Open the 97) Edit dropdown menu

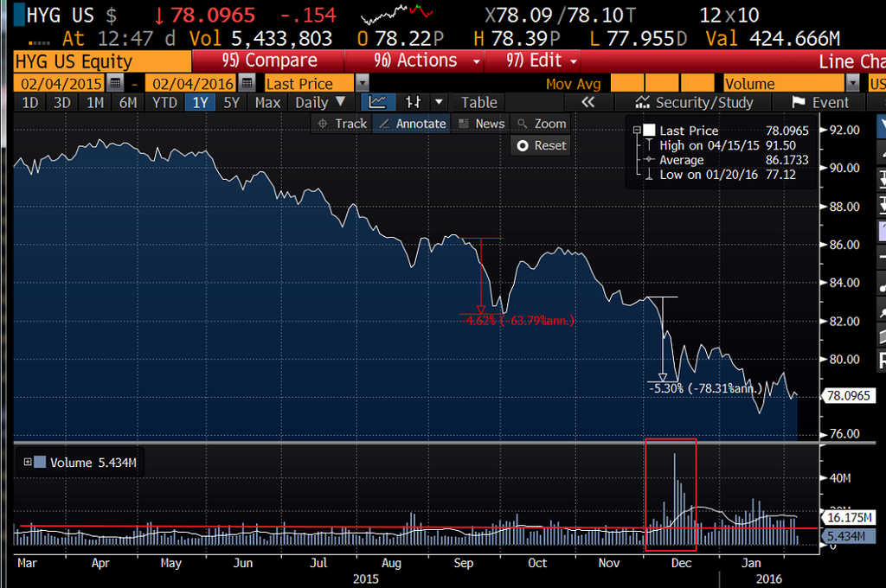tap(533, 61)
